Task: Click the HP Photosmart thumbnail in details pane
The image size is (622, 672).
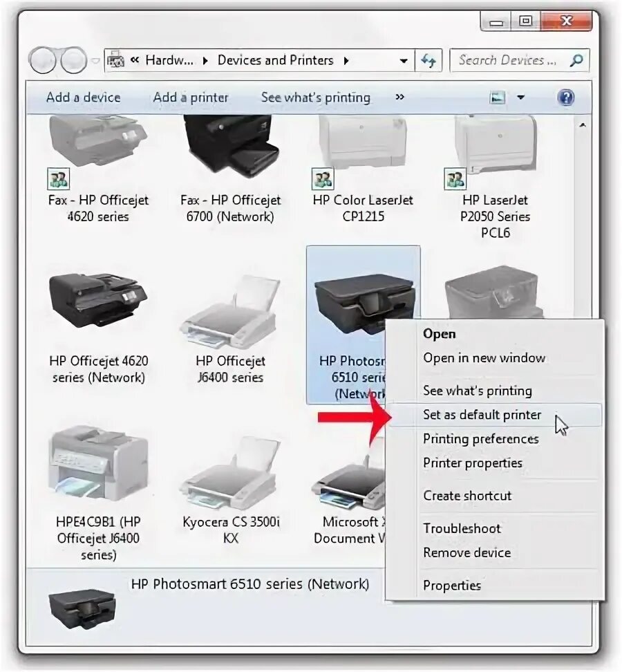Action: coord(82,608)
